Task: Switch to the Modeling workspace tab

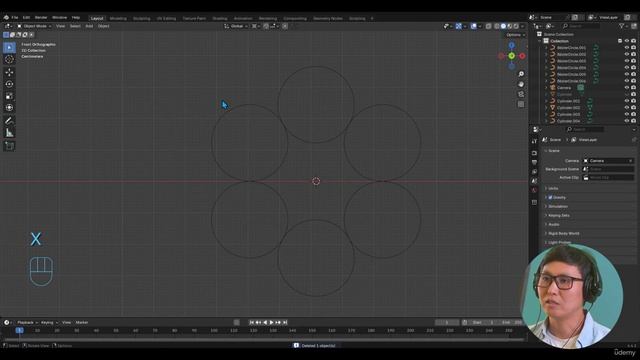Action: tap(118, 18)
